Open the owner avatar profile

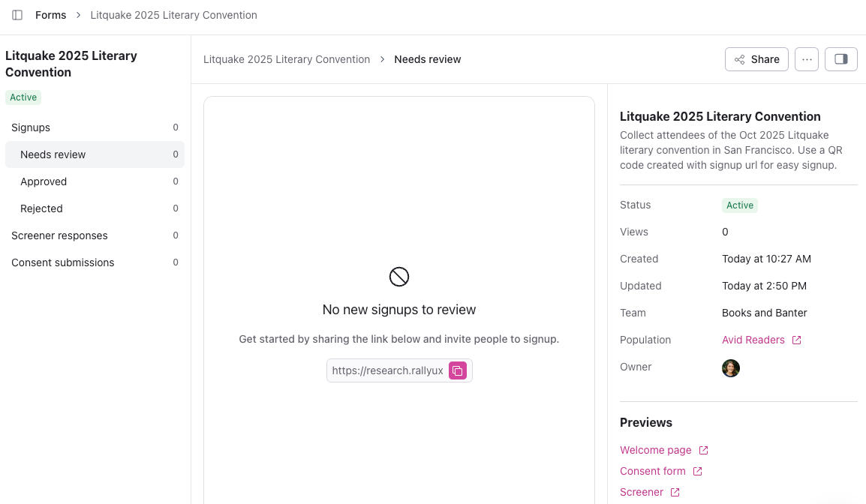click(731, 367)
